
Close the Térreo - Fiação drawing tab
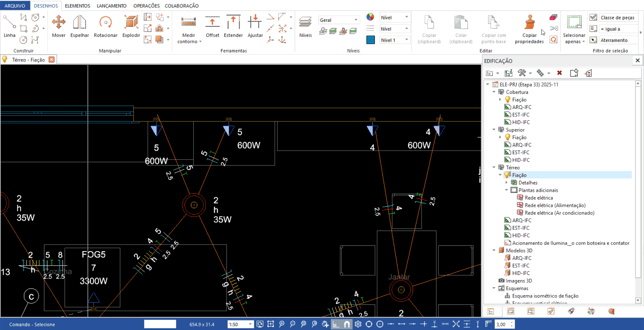pyautogui.click(x=52, y=59)
